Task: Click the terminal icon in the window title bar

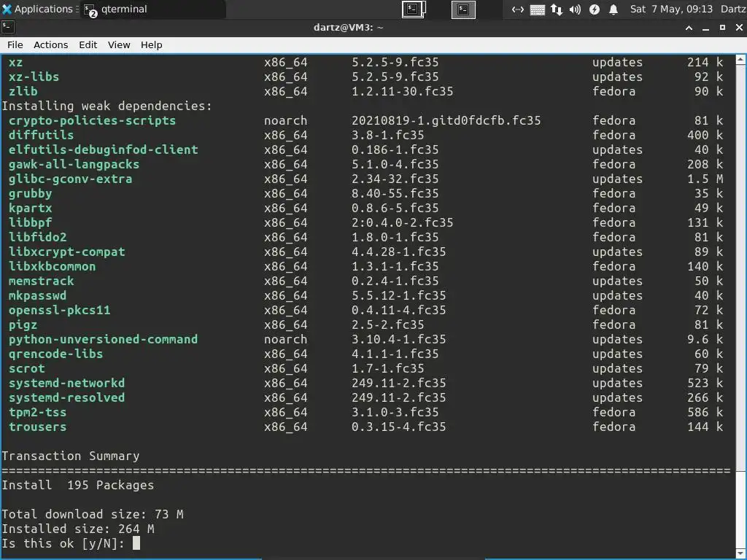Action: (x=7, y=28)
